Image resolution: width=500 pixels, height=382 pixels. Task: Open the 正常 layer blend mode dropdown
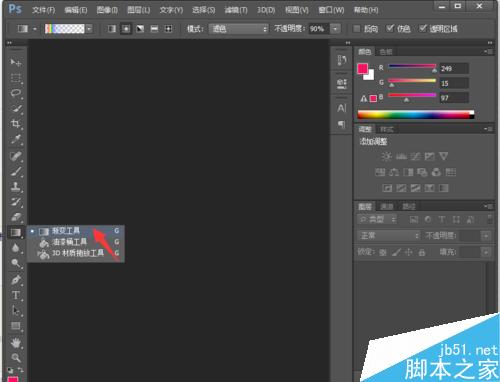[x=389, y=236]
